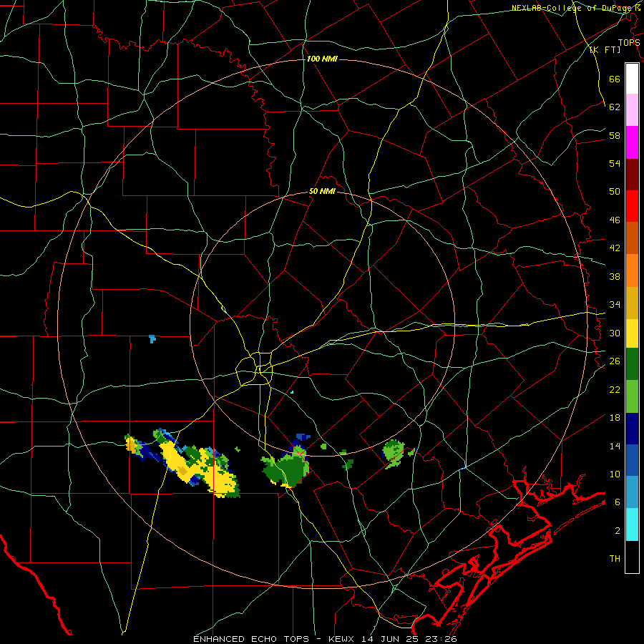Select the bright red legend swatch
The height and width of the screenshot is (644, 644).
(632, 206)
